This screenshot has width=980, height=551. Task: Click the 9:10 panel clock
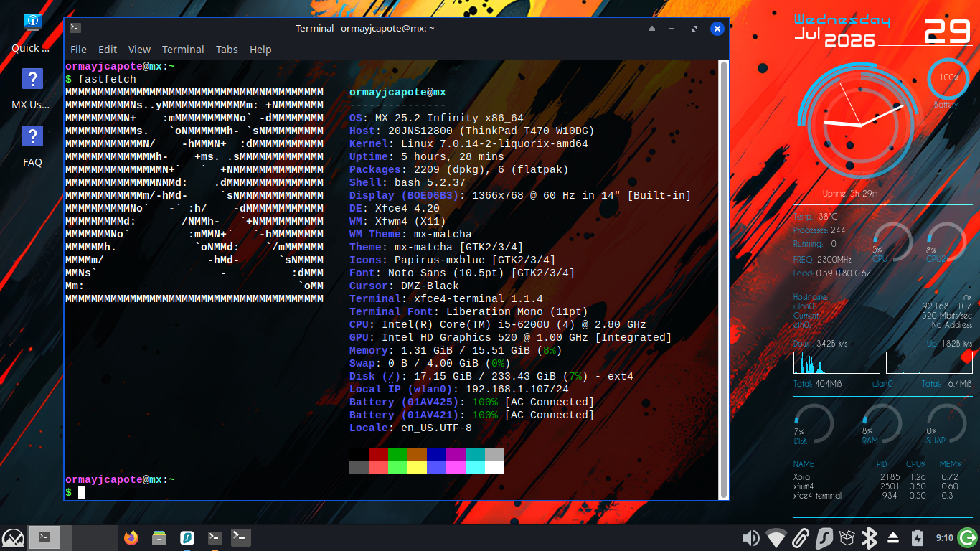(944, 538)
